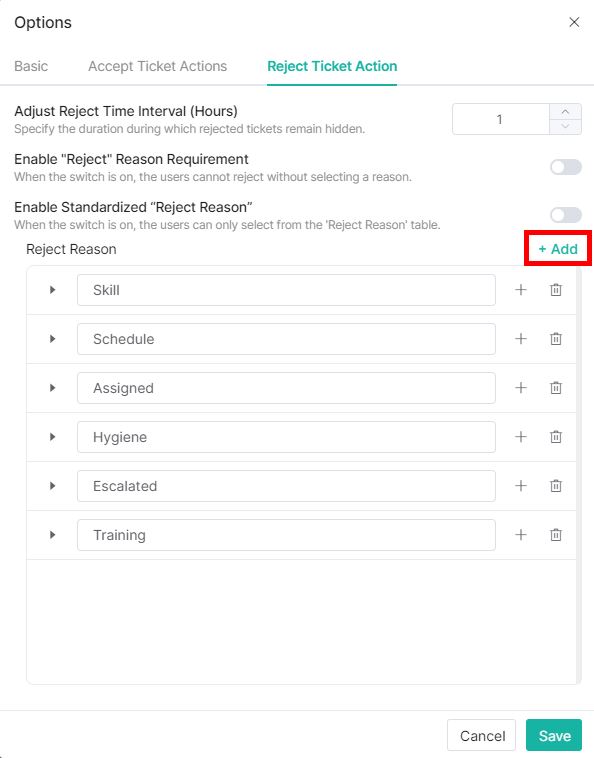This screenshot has width=594, height=758.
Task: Open the Accept Ticket Actions tab
Action: coord(158,66)
